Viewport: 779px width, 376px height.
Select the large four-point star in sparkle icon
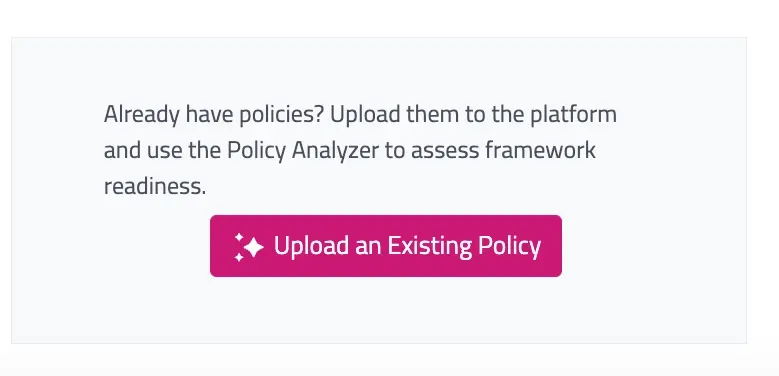(x=254, y=247)
